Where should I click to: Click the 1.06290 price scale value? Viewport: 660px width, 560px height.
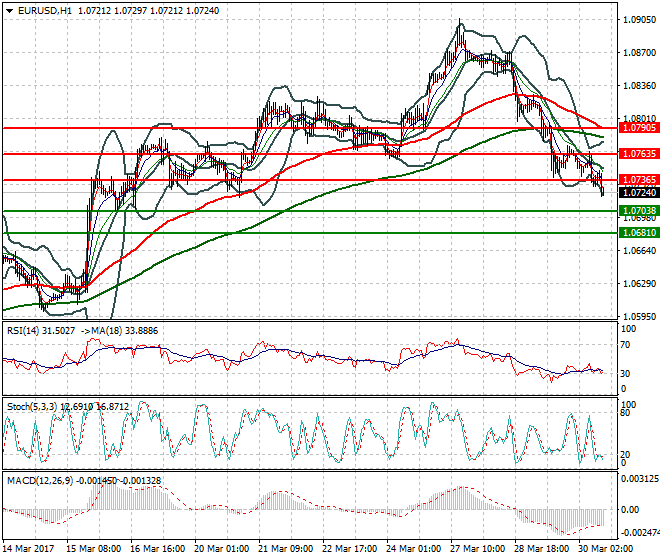point(639,283)
